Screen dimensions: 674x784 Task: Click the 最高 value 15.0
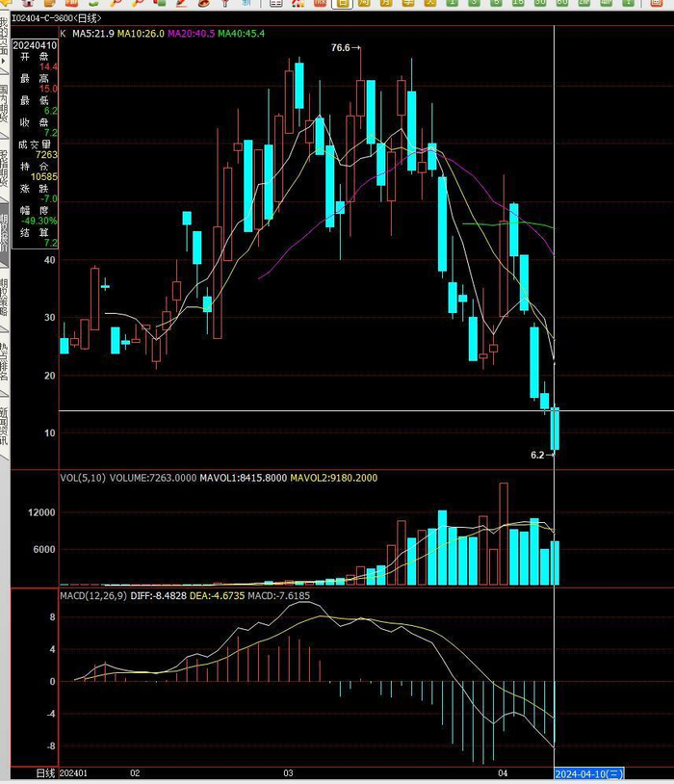click(48, 89)
